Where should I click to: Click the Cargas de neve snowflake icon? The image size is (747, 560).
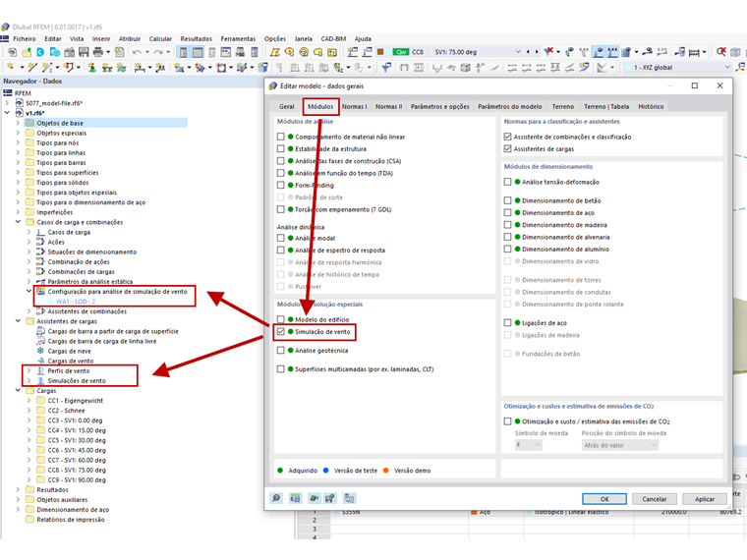[41, 351]
